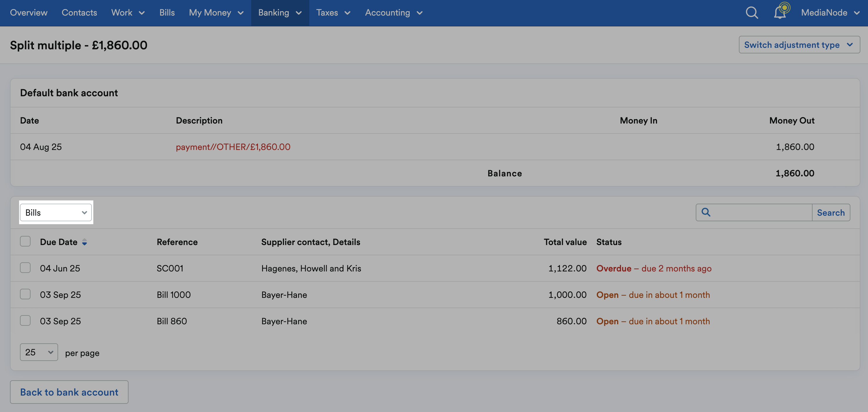
Task: Click the Search button
Action: pos(831,212)
